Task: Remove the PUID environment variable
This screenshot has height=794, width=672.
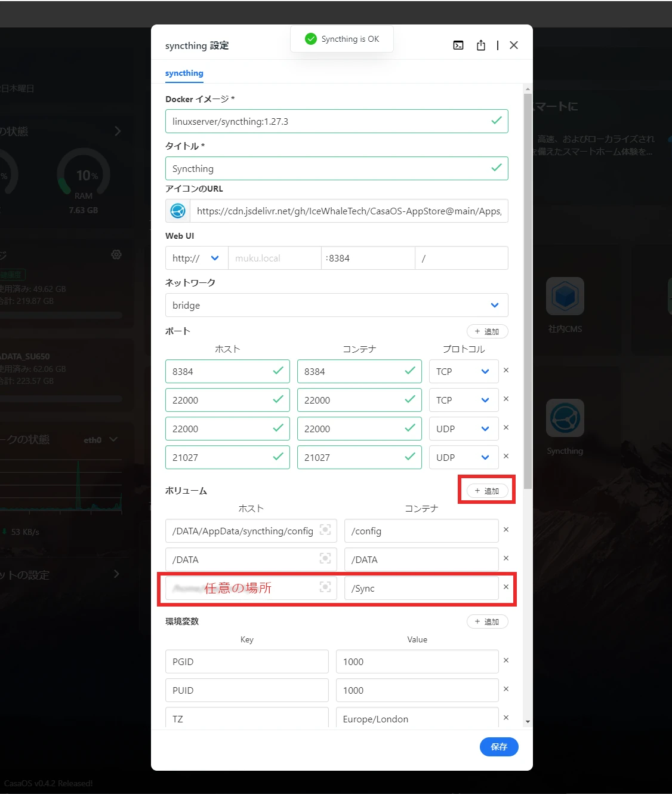Action: pyautogui.click(x=506, y=689)
